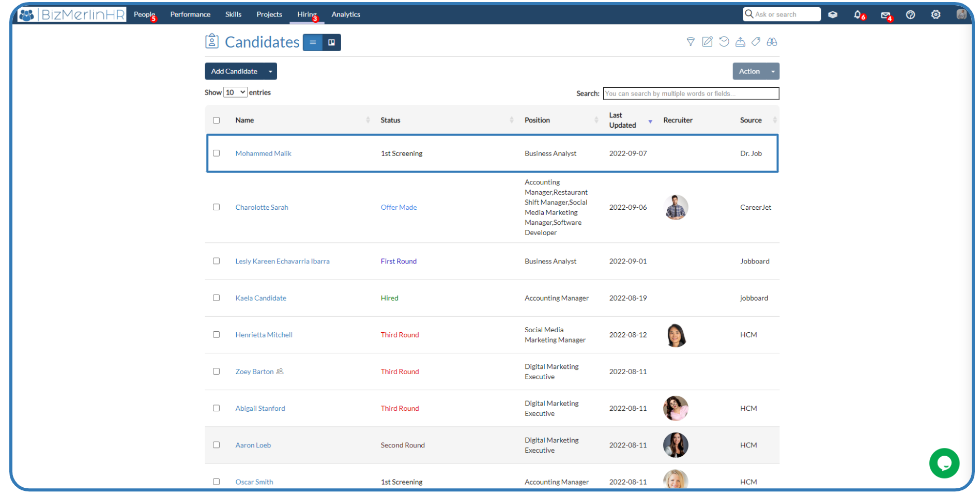
Task: Click the group icon next to Zoey Barton
Action: click(280, 371)
